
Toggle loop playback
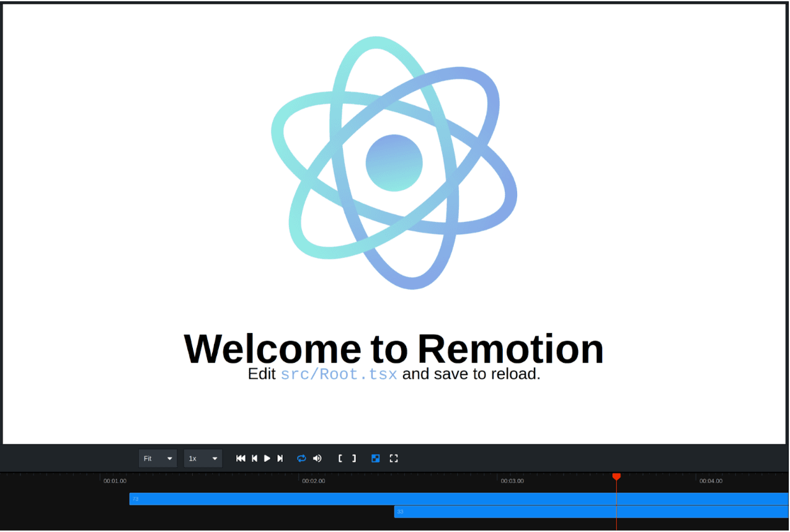[x=301, y=459]
